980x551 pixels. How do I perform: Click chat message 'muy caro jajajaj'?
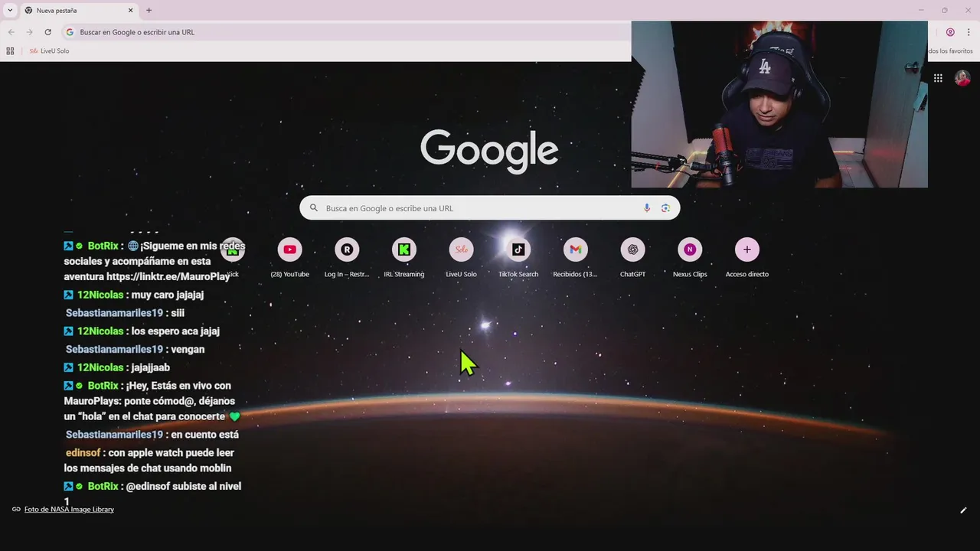[168, 295]
